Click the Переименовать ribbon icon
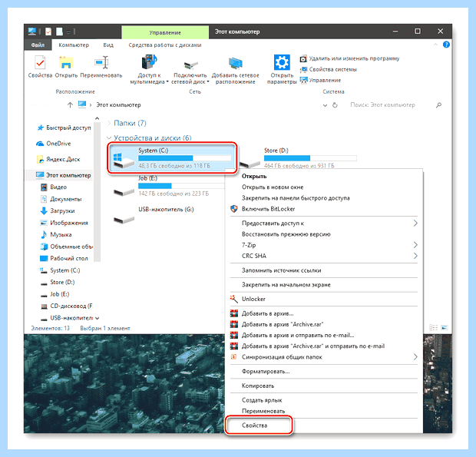Screen dimensions: 476x457 pos(101,67)
